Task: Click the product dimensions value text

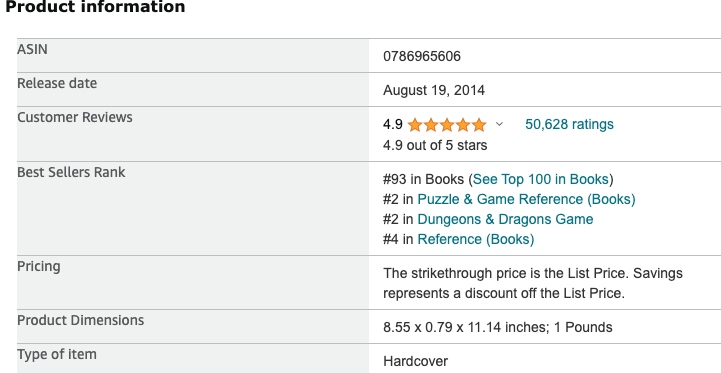Action: tap(498, 327)
